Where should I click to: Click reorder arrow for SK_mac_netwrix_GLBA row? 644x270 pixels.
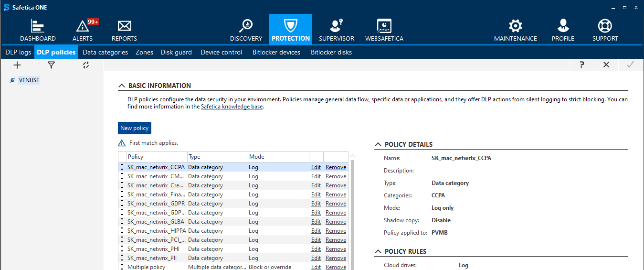pyautogui.click(x=122, y=222)
